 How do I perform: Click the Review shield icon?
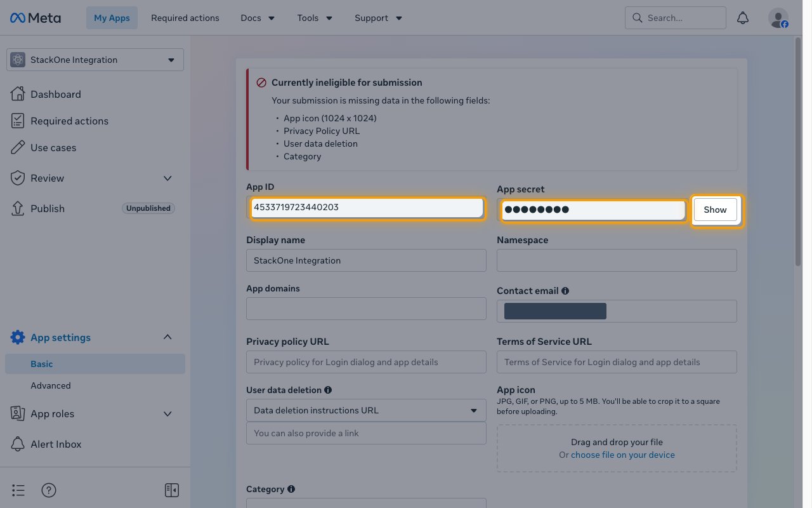pos(18,178)
